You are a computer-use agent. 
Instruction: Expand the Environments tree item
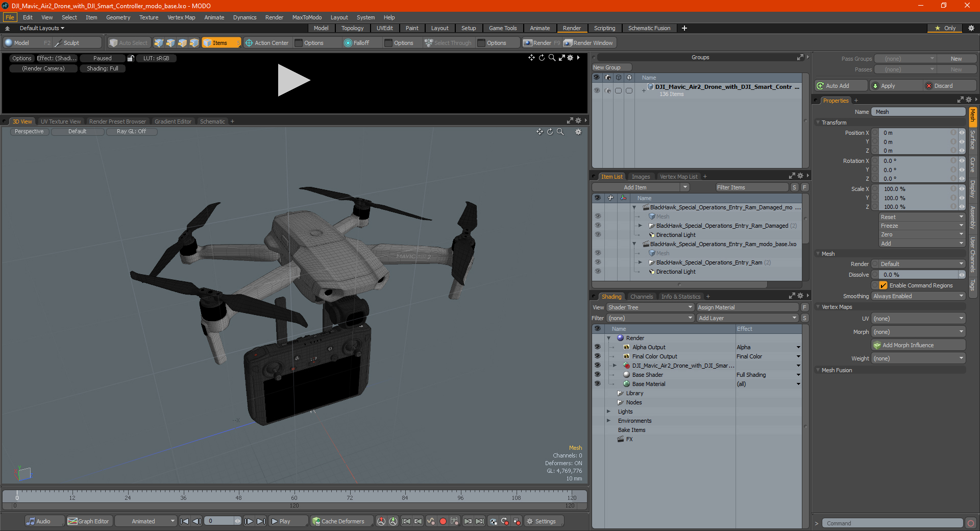[x=608, y=421]
